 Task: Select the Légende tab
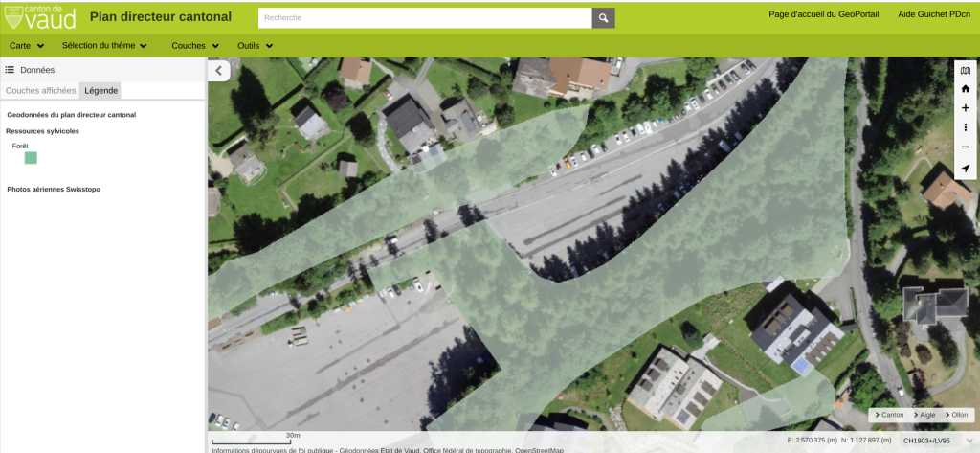[x=100, y=90]
